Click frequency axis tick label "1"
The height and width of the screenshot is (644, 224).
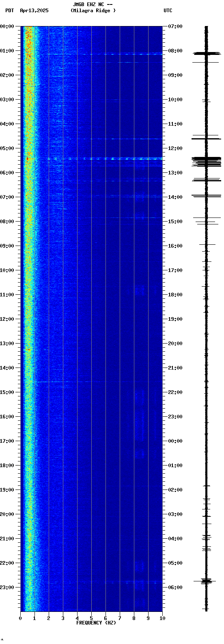[34, 618]
